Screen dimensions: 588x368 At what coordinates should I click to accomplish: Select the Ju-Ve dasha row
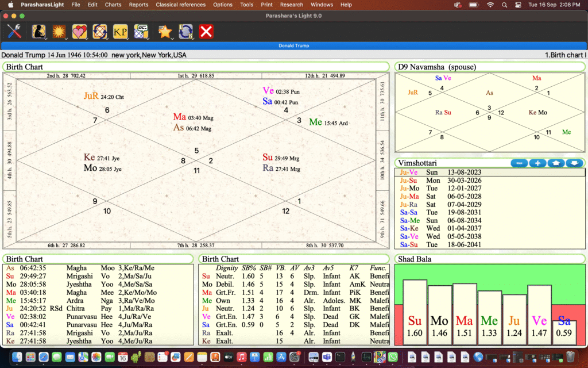point(489,172)
